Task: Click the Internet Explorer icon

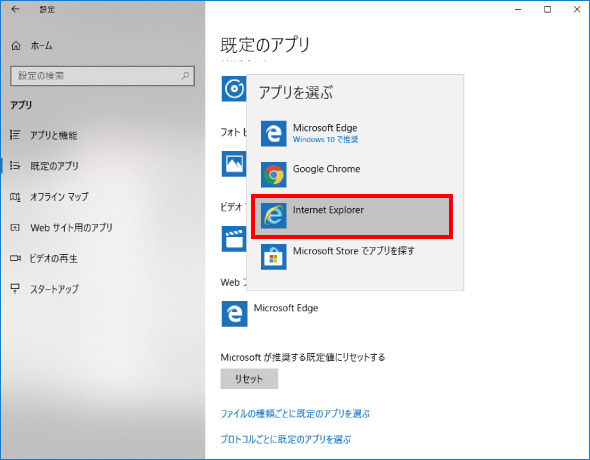Action: [x=274, y=216]
